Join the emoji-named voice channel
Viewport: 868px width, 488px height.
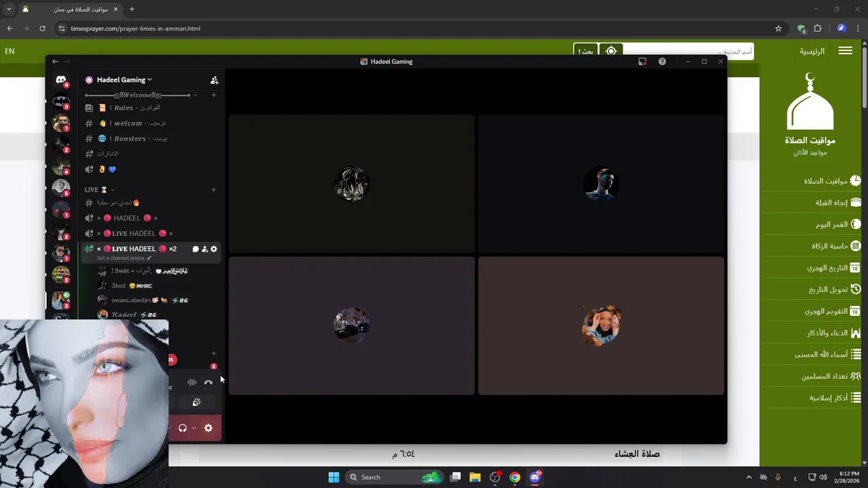click(151, 169)
